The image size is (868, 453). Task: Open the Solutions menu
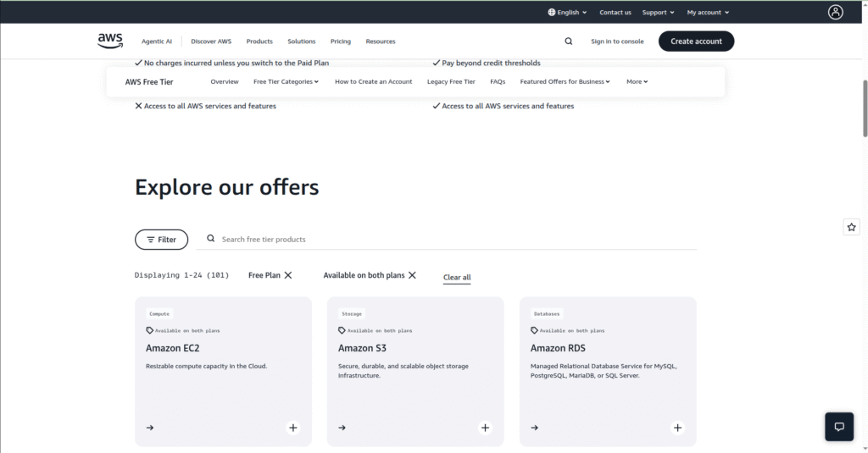301,41
